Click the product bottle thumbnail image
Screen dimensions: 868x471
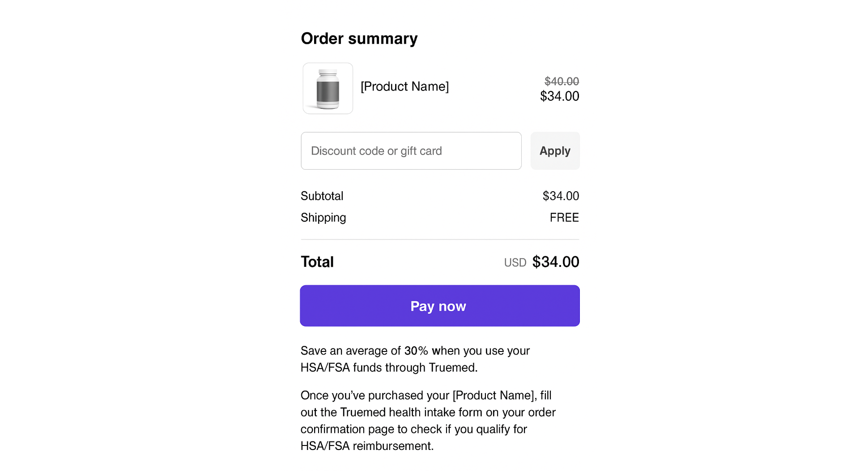tap(328, 88)
